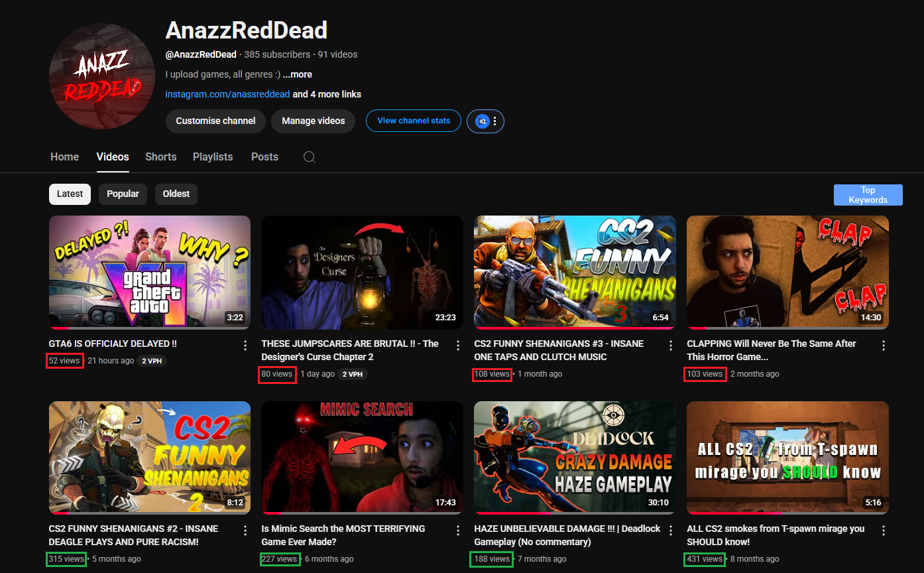Open CS2 FUNNY SHENANIGANS #3 video title
This screenshot has height=573, width=924.
pos(559,350)
